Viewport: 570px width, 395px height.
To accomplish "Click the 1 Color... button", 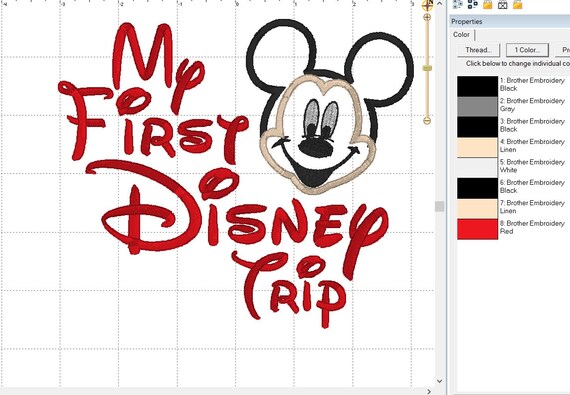I will click(x=527, y=50).
